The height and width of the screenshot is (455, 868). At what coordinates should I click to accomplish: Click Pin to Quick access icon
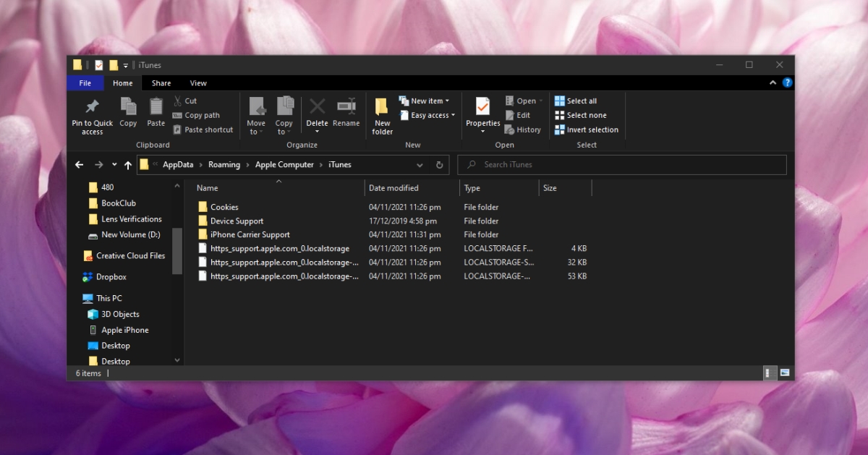(x=92, y=107)
